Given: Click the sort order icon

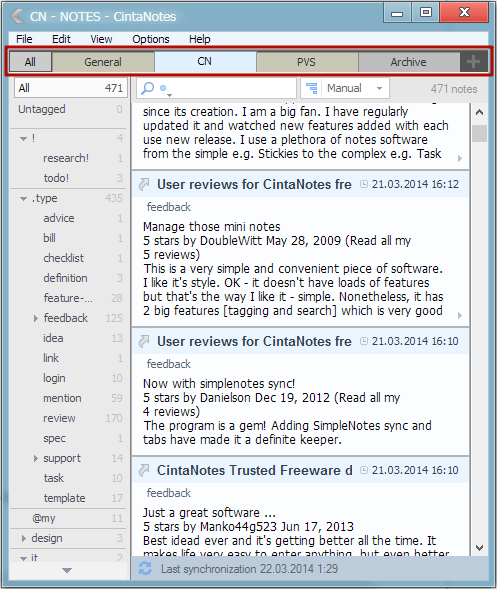Looking at the screenshot, I should pos(311,88).
